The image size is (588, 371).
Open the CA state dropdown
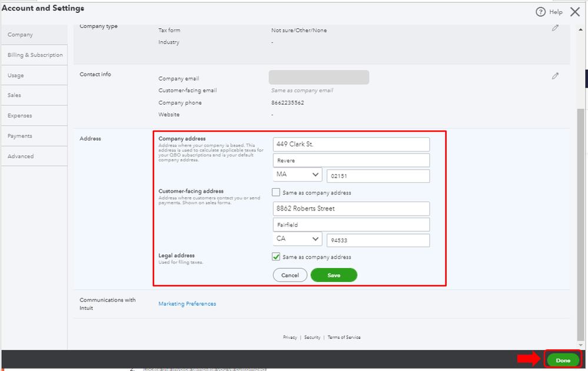pos(298,239)
